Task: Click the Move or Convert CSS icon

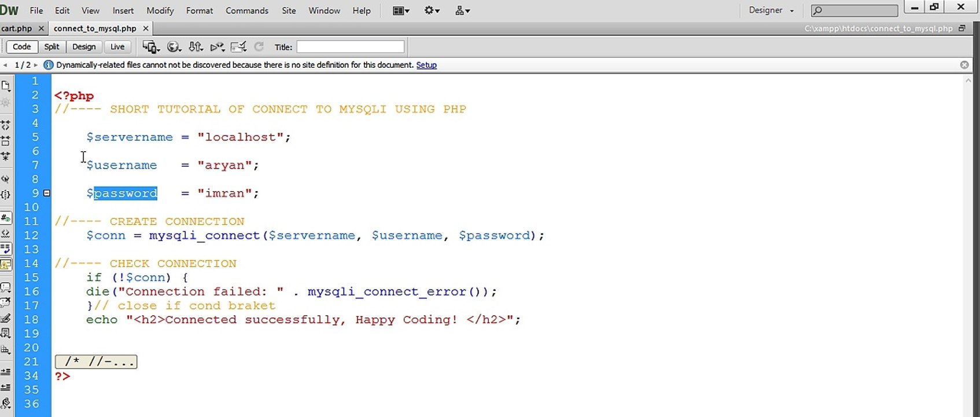Action: (x=6, y=349)
